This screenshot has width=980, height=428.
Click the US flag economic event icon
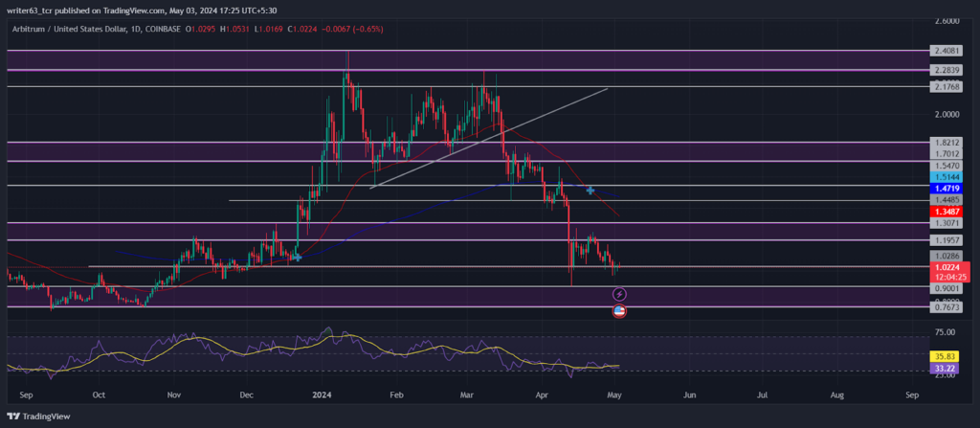click(x=619, y=311)
